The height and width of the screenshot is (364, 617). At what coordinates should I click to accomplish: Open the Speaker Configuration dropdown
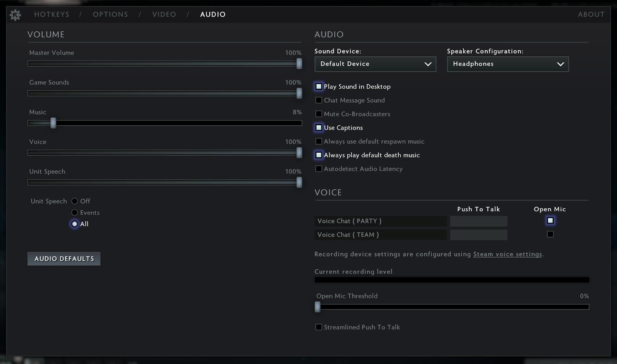pyautogui.click(x=507, y=64)
